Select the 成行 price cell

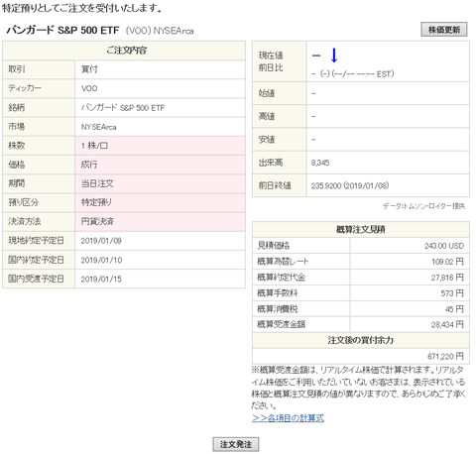point(161,165)
